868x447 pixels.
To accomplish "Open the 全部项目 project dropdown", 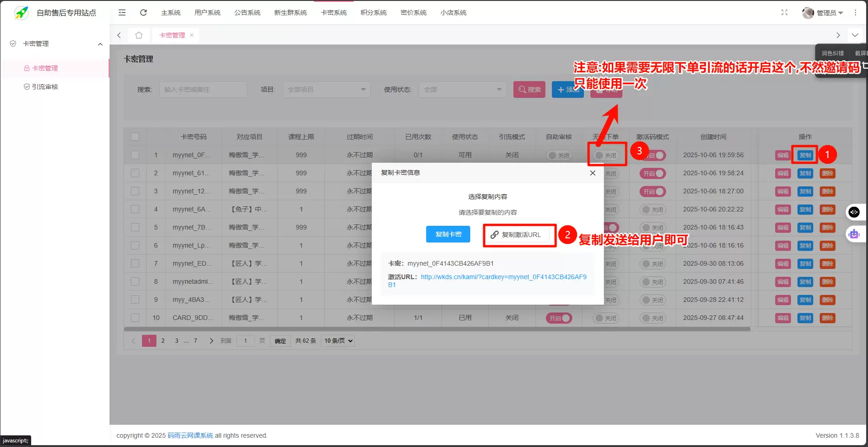I will (x=326, y=89).
